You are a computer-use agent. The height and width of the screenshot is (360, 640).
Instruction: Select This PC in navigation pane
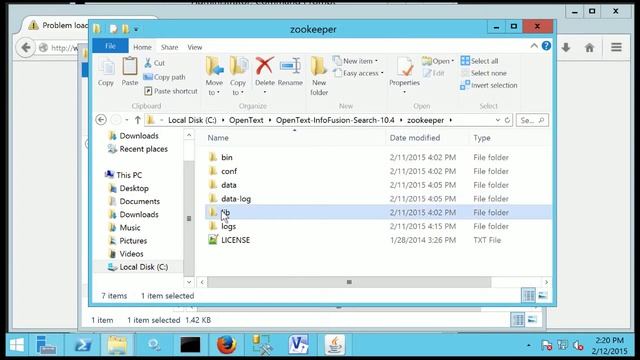pyautogui.click(x=123, y=175)
